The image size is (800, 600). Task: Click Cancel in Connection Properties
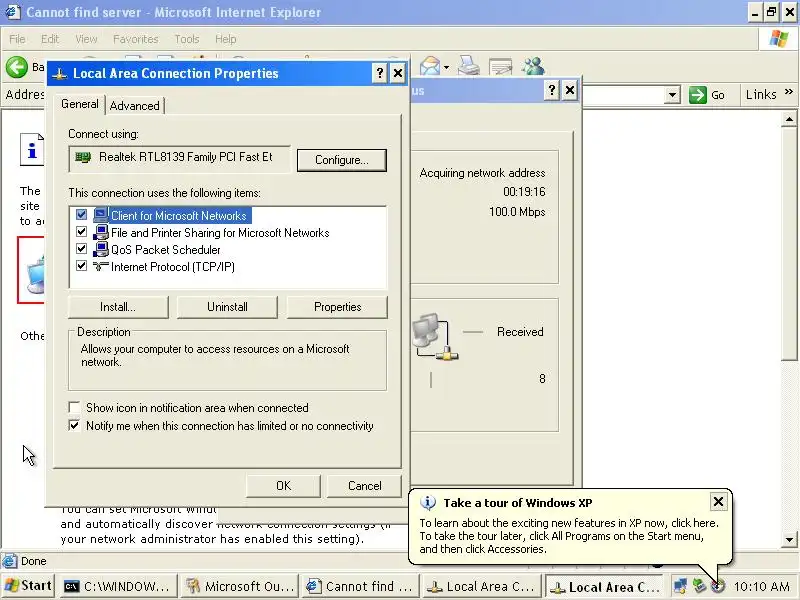[x=364, y=486]
